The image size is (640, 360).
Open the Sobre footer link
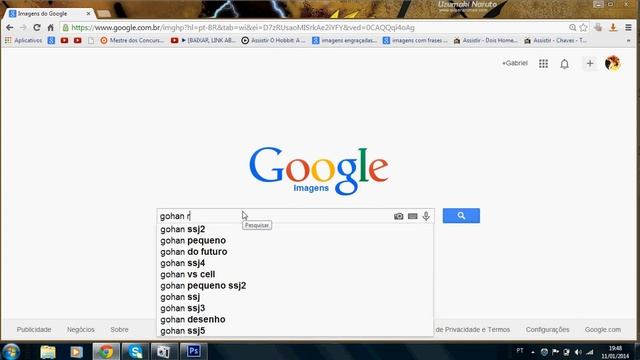(x=119, y=329)
